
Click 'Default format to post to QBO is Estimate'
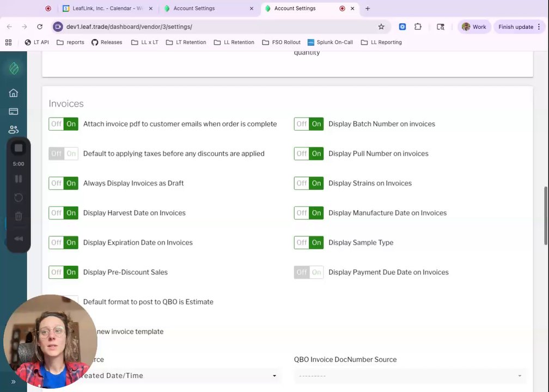(148, 302)
